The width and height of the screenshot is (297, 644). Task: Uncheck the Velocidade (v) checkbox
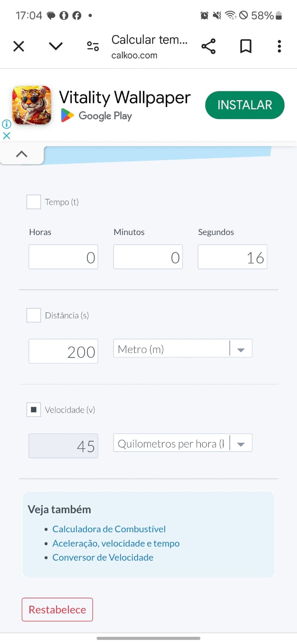coord(33,410)
